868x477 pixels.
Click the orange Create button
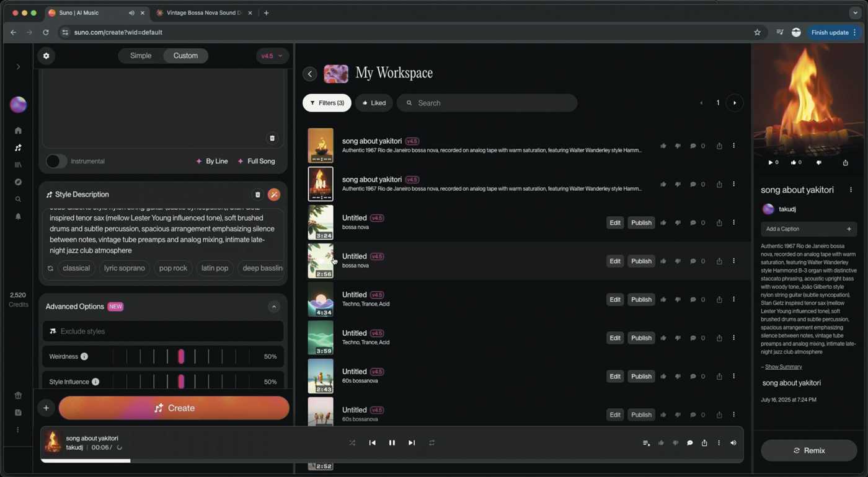click(x=174, y=408)
